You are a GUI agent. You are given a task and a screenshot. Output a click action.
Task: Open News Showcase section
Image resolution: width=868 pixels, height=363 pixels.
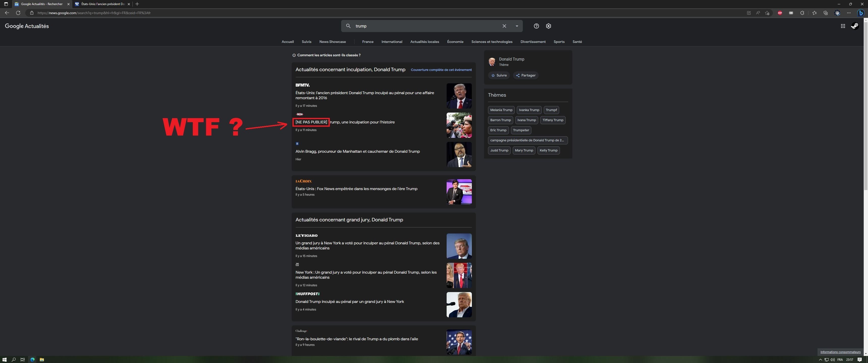click(332, 42)
